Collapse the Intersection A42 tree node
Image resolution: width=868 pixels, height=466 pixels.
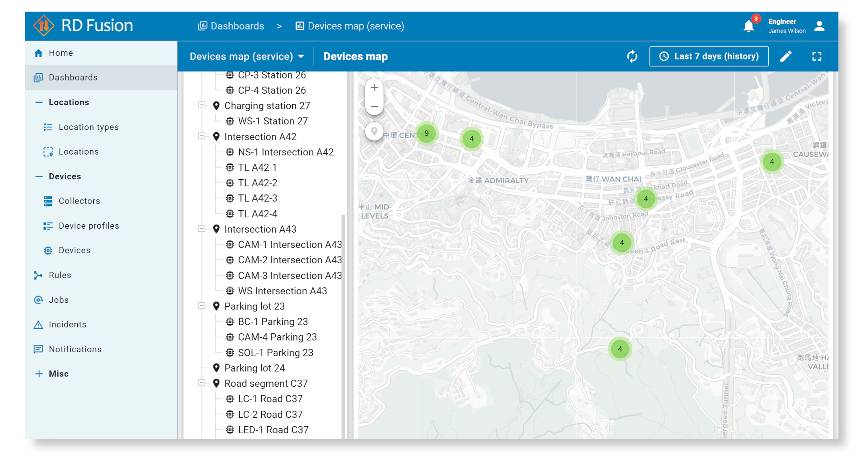tap(202, 136)
